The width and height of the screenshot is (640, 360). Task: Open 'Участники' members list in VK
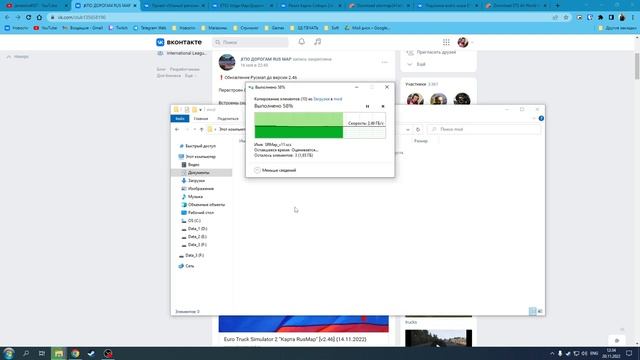[x=422, y=84]
